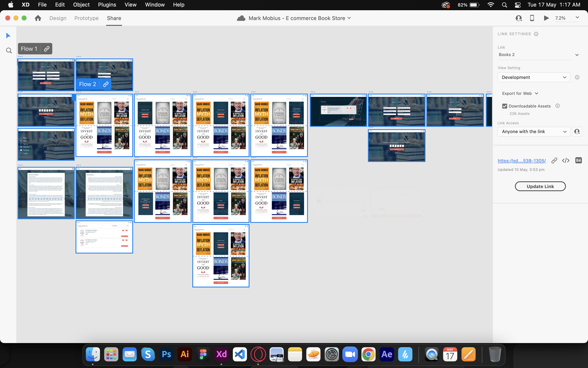Click View Setting info icon
Image resolution: width=588 pixels, height=368 pixels.
coord(577,77)
